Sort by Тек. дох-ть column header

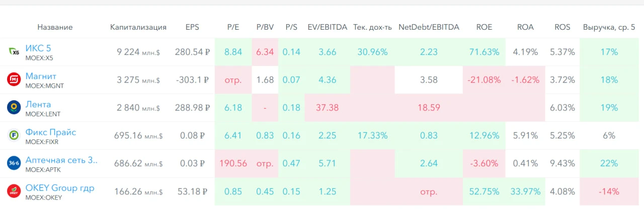click(372, 27)
